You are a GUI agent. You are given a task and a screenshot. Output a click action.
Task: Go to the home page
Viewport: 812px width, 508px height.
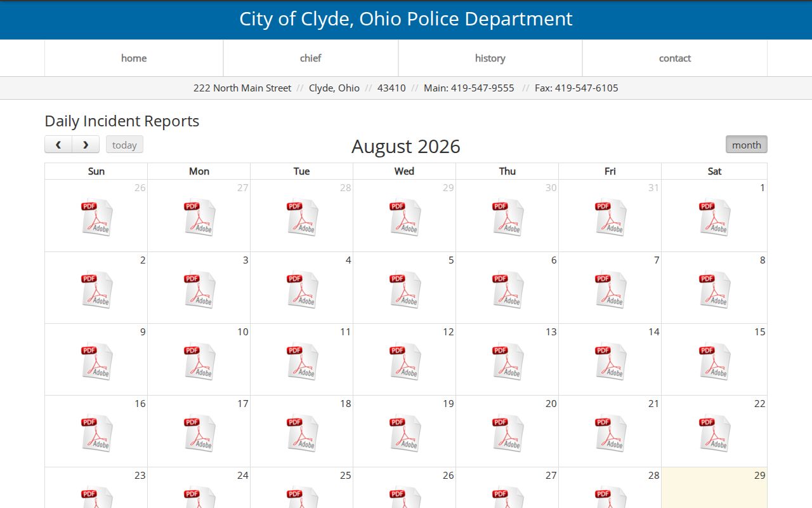tap(134, 58)
